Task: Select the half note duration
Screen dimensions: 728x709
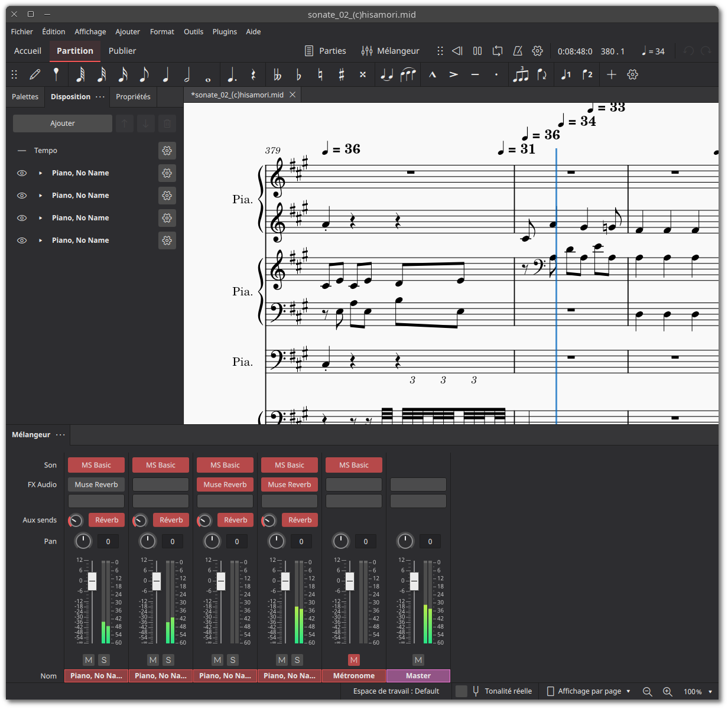Action: pos(187,74)
